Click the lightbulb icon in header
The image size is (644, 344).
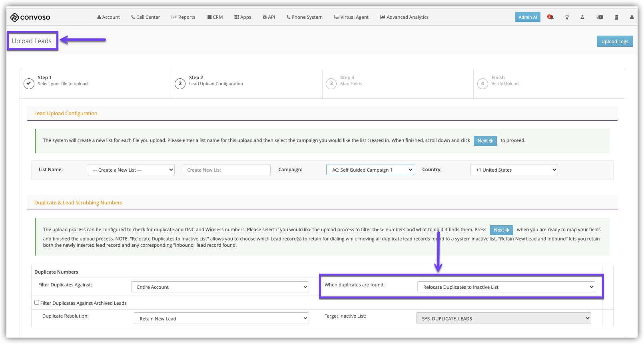(567, 17)
